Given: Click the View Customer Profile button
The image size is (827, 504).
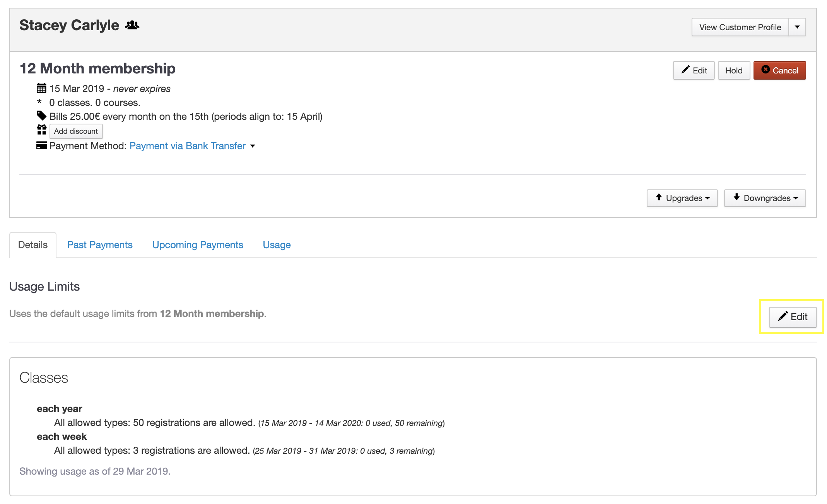Looking at the screenshot, I should point(740,27).
